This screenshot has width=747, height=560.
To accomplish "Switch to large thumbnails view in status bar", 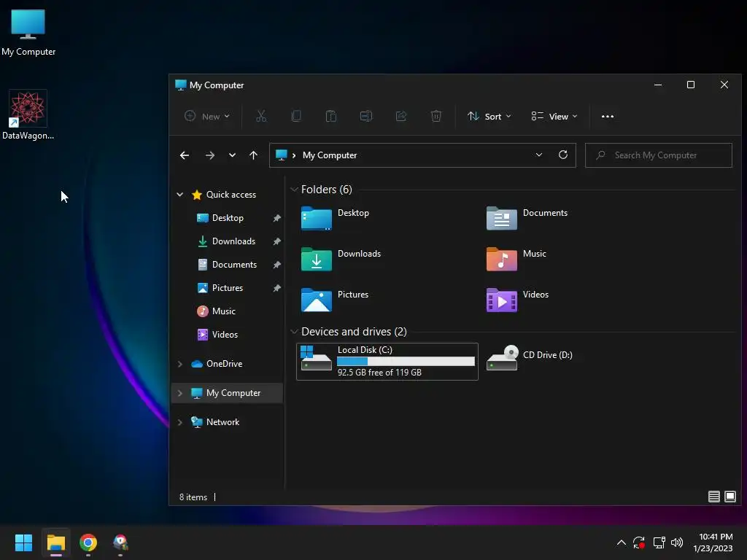I will [x=729, y=497].
